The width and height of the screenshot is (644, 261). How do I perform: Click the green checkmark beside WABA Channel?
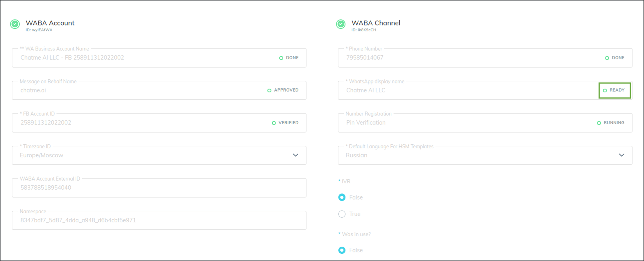coord(341,24)
